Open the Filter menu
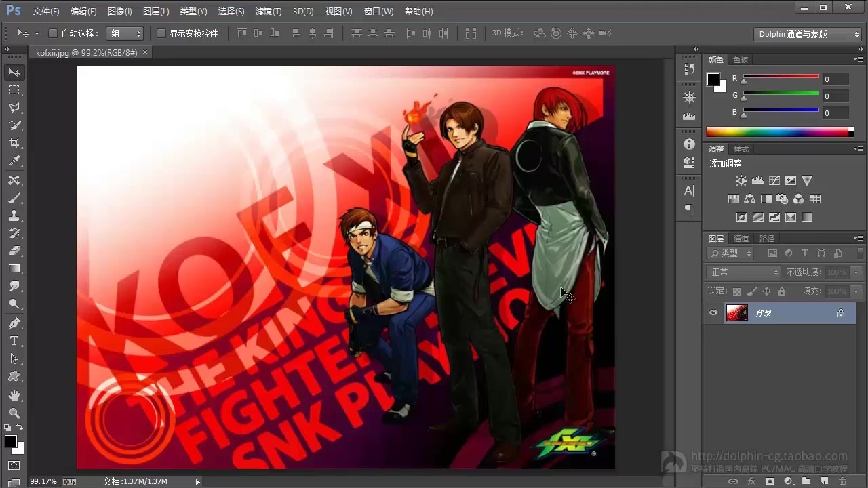 point(269,12)
